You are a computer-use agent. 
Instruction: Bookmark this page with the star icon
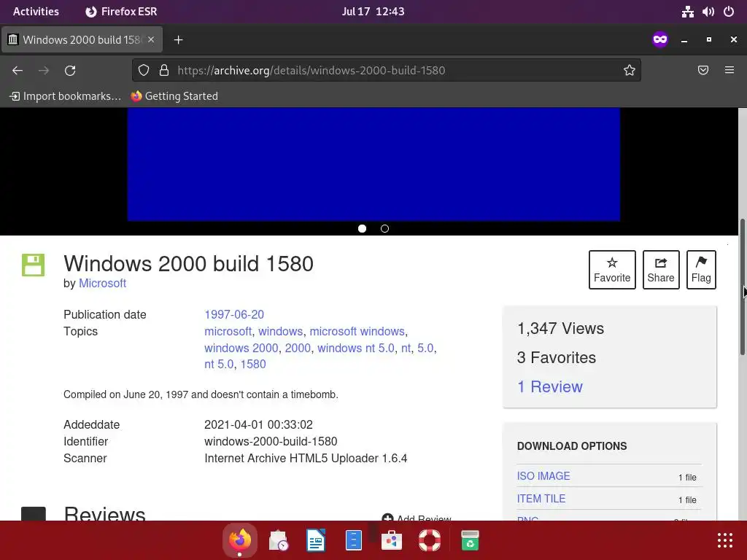(630, 71)
